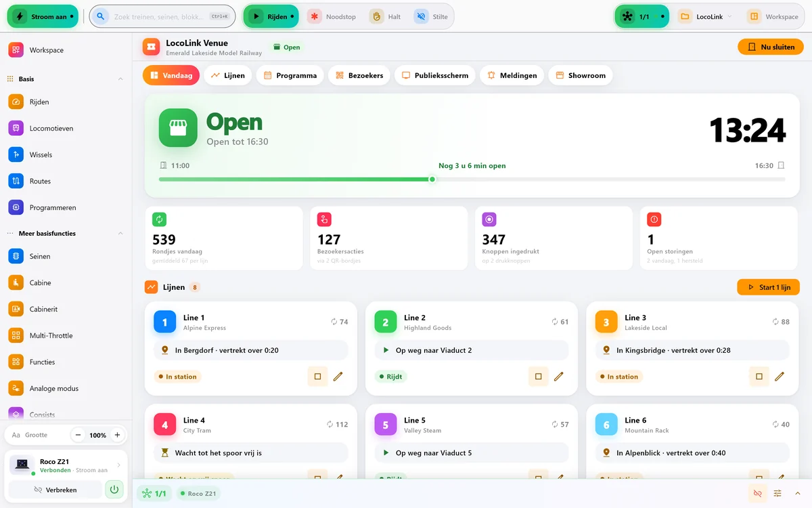812x508 pixels.
Task: Switch to the Publieksscherm tab
Action: 435,75
